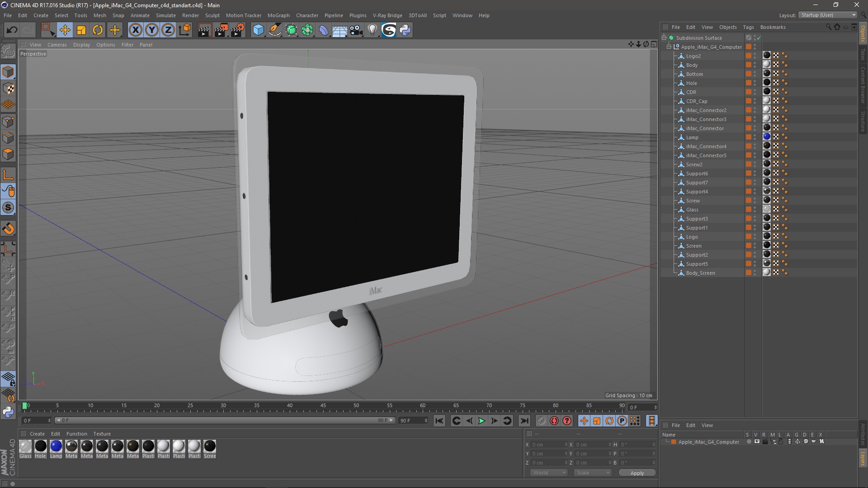The width and height of the screenshot is (868, 488).
Task: Open the MoGraph menu
Action: [278, 15]
